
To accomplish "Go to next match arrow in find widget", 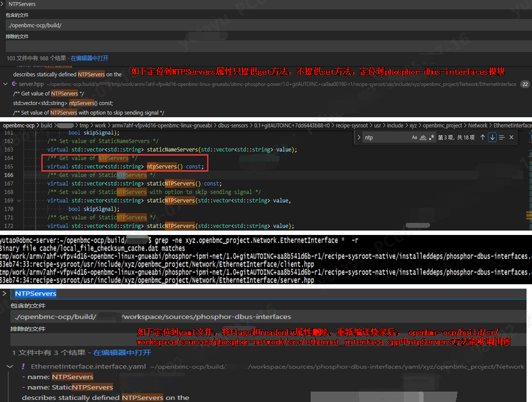I will 492,137.
